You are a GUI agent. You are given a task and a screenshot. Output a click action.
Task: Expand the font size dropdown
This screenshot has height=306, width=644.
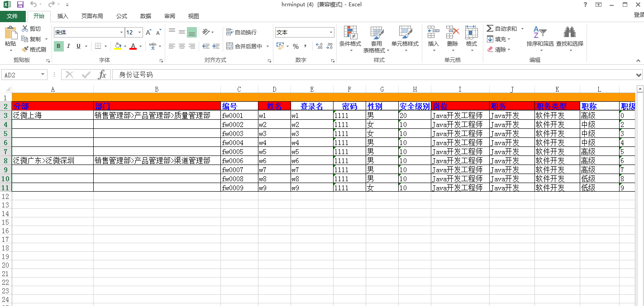point(139,33)
